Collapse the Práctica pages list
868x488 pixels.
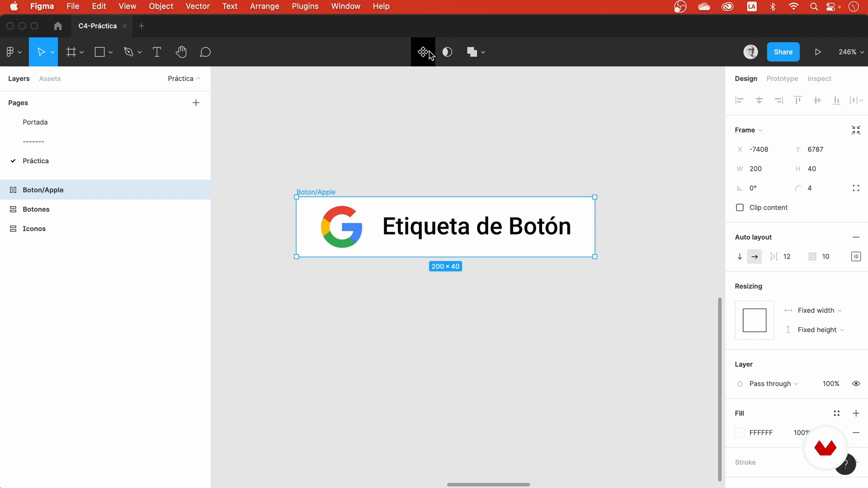[184, 79]
